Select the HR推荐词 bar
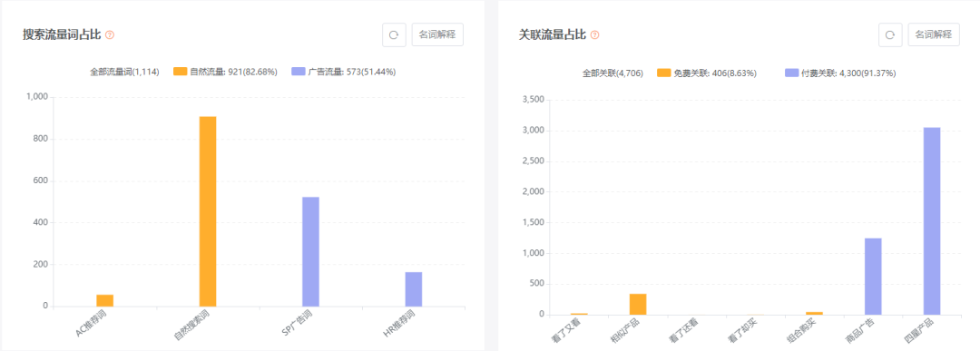980x351 pixels. click(x=414, y=289)
